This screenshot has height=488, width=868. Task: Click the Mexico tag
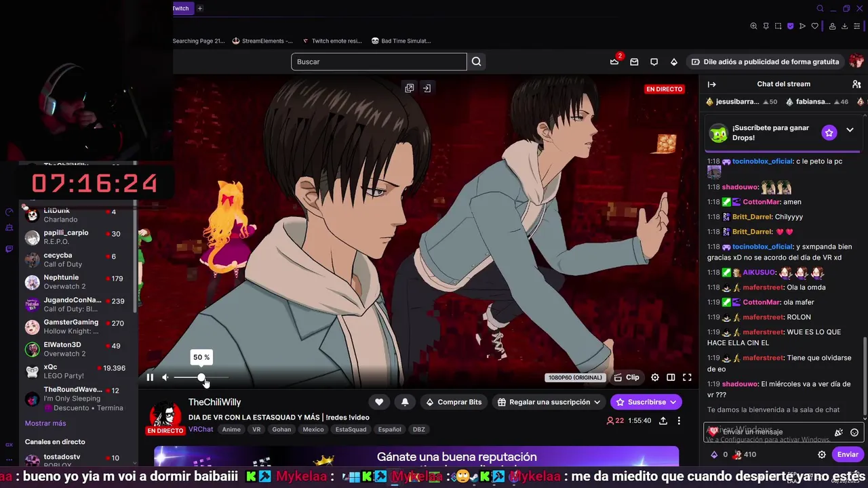313,429
